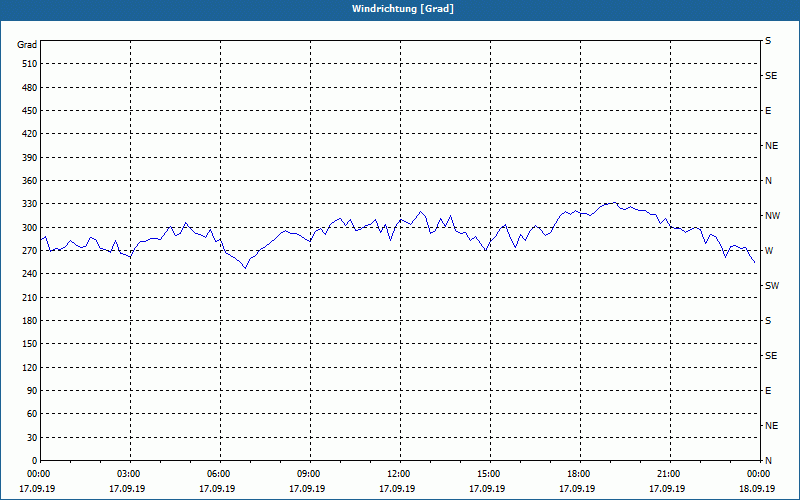The height and width of the screenshot is (500, 800).
Task: Click the 210 value on left axis
Action: [30, 297]
